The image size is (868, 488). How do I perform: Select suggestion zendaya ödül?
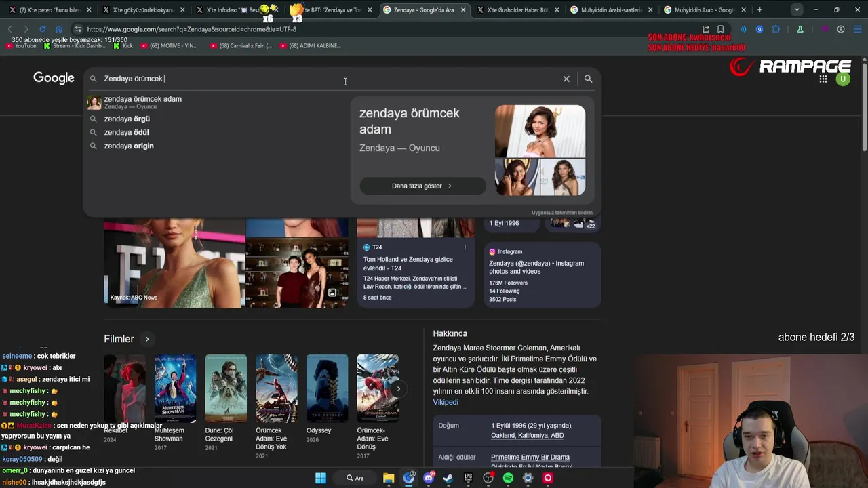coord(216,132)
